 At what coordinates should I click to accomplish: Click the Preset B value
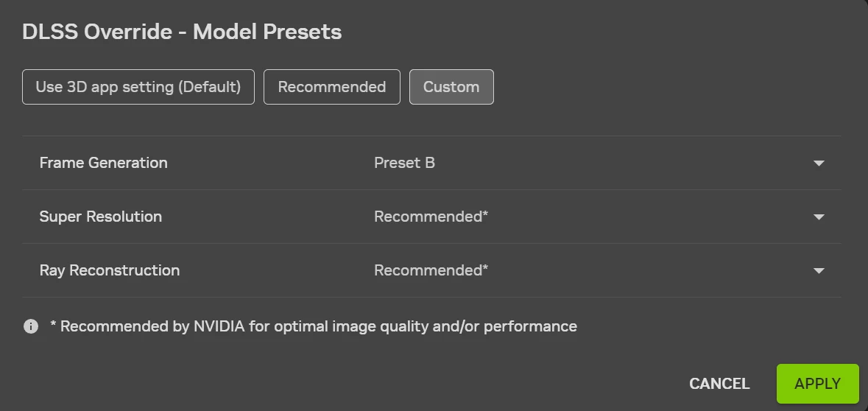(404, 163)
